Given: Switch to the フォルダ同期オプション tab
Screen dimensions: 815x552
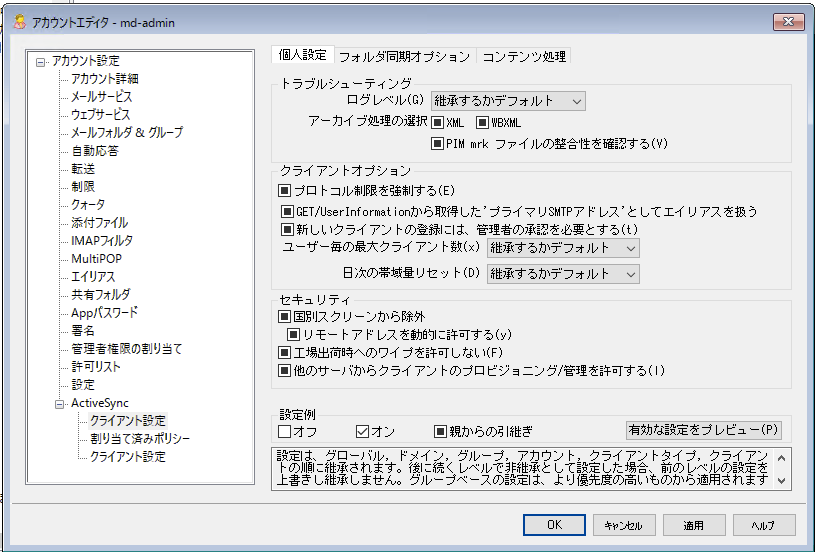Looking at the screenshot, I should (403, 56).
